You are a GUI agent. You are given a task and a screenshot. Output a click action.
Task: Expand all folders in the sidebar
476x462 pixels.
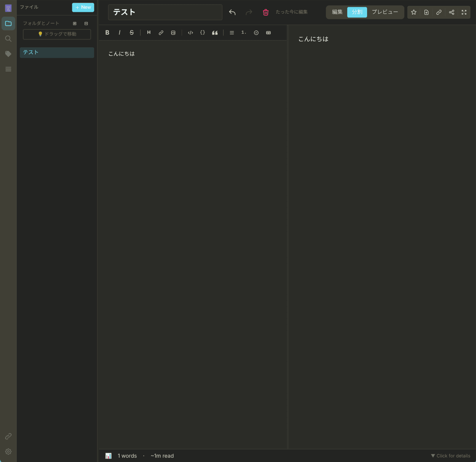pos(75,24)
